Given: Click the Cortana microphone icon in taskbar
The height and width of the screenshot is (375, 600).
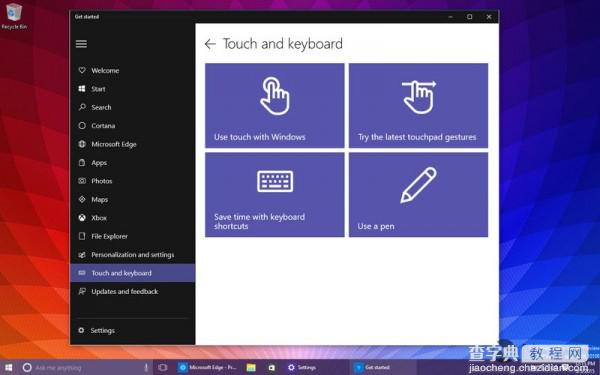Looking at the screenshot, I should coord(146,368).
